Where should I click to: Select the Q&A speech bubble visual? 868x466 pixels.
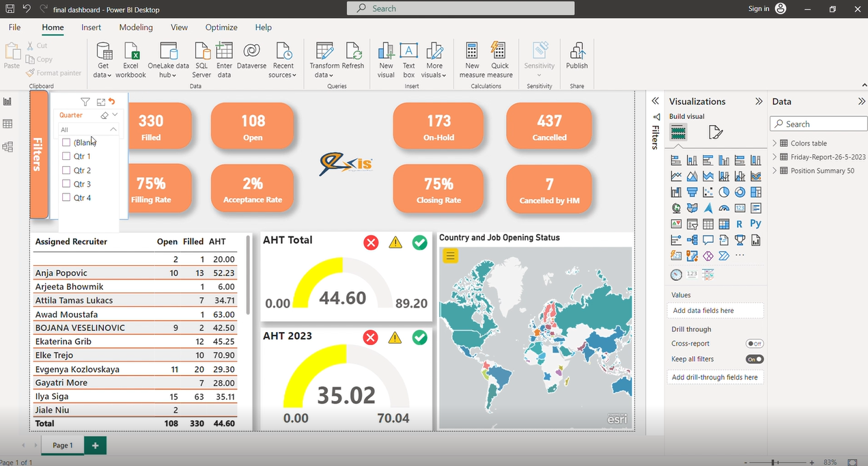tap(708, 240)
